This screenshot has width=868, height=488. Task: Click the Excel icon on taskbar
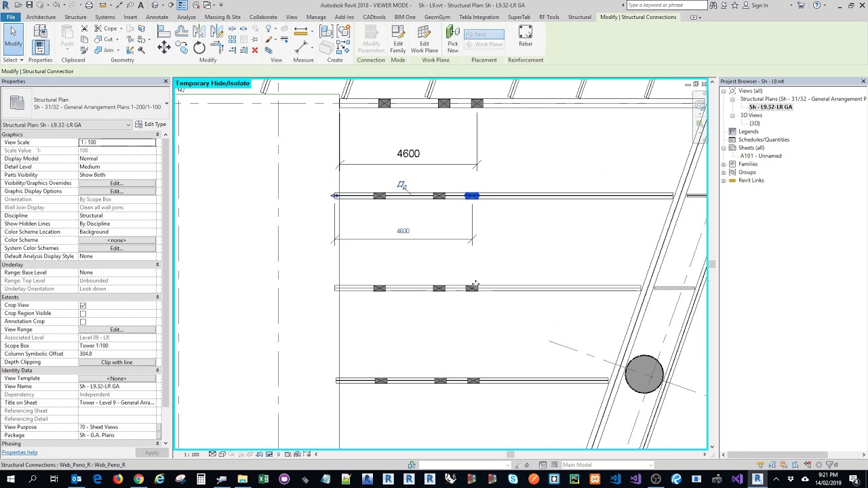point(263,479)
